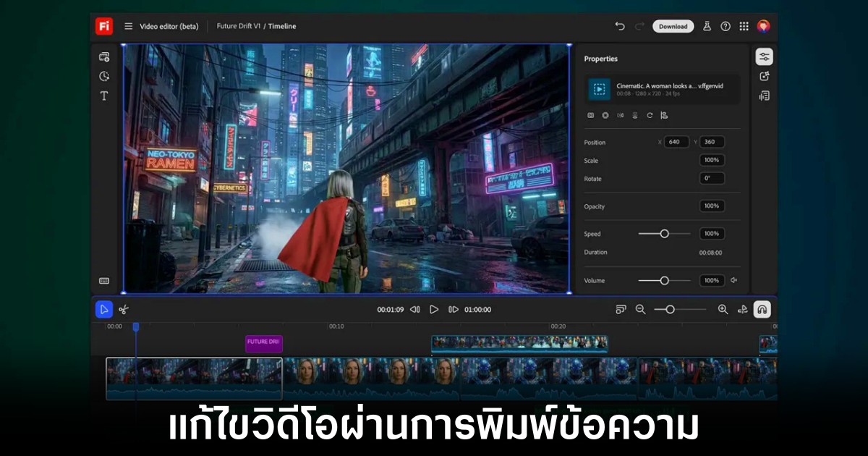The height and width of the screenshot is (456, 868).
Task: Open the user profile avatar menu
Action: (763, 26)
